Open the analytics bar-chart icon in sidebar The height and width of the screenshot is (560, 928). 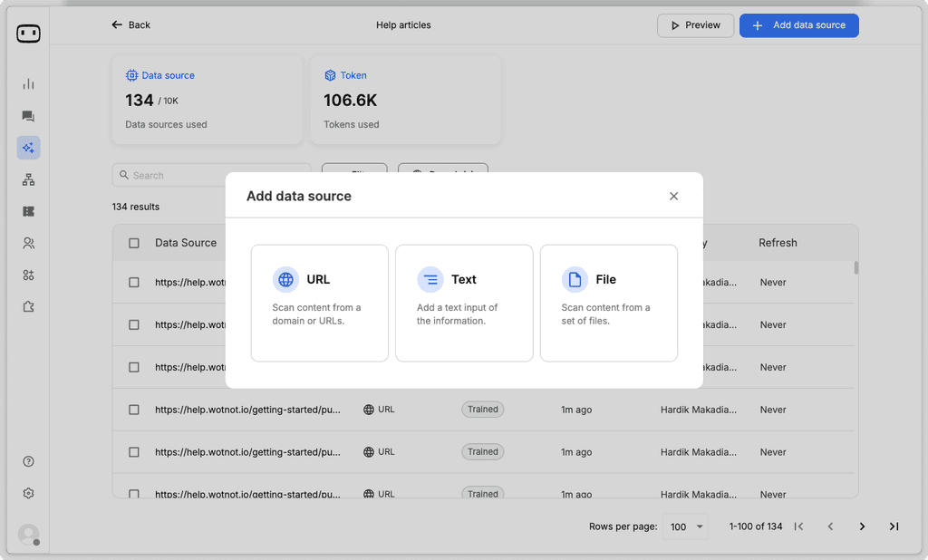coord(28,83)
